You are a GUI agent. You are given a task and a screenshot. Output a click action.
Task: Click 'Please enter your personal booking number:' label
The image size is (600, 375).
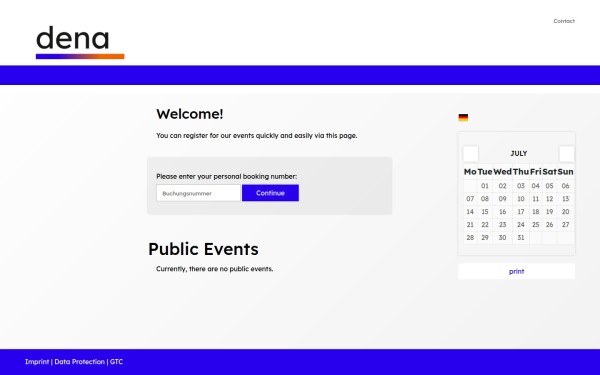pos(227,176)
